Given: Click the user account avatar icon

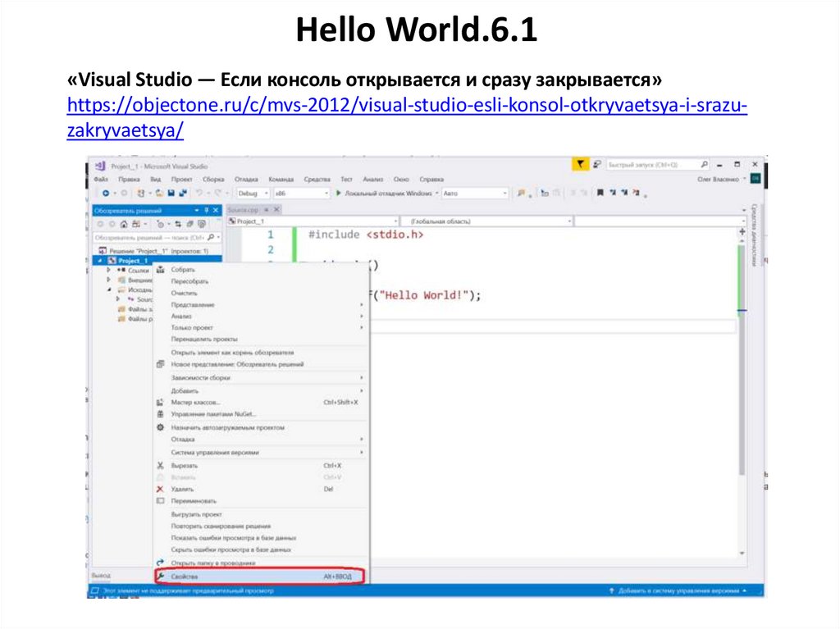Looking at the screenshot, I should point(756,179).
